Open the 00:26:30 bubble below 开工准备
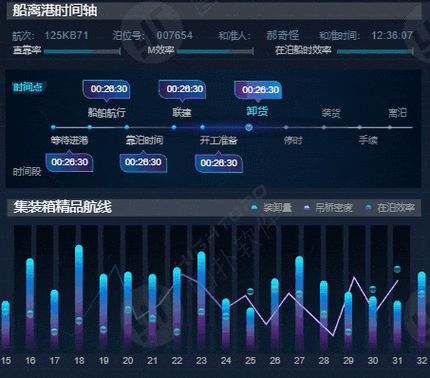 click(x=219, y=163)
